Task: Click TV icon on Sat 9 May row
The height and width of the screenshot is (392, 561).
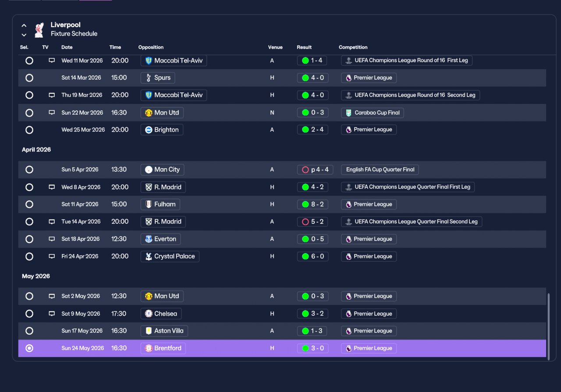Action: (52, 314)
